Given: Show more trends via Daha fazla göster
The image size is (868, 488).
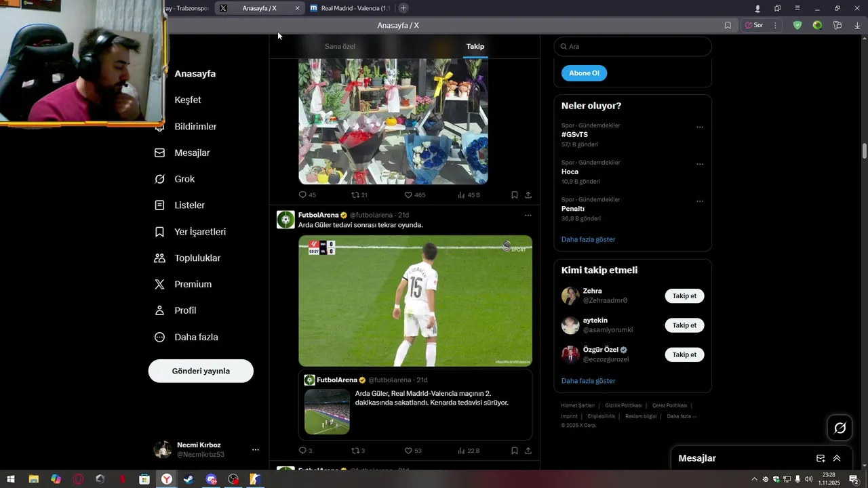Looking at the screenshot, I should (588, 239).
